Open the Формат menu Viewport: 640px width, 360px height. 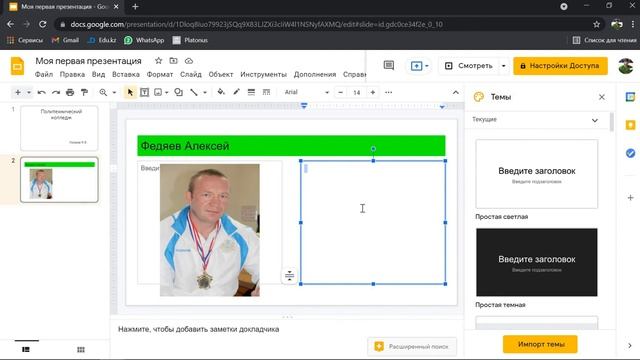[160, 74]
